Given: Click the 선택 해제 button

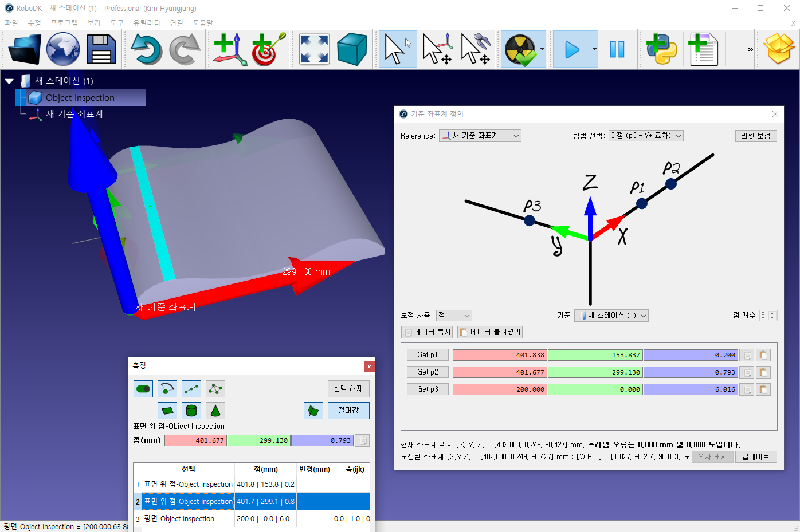Looking at the screenshot, I should pos(348,389).
